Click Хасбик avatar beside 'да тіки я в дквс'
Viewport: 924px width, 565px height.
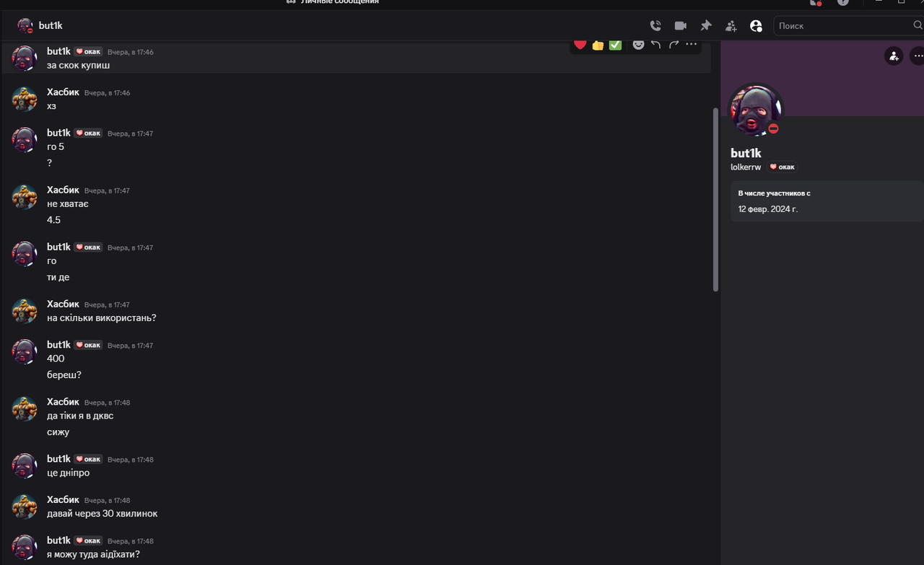click(25, 408)
